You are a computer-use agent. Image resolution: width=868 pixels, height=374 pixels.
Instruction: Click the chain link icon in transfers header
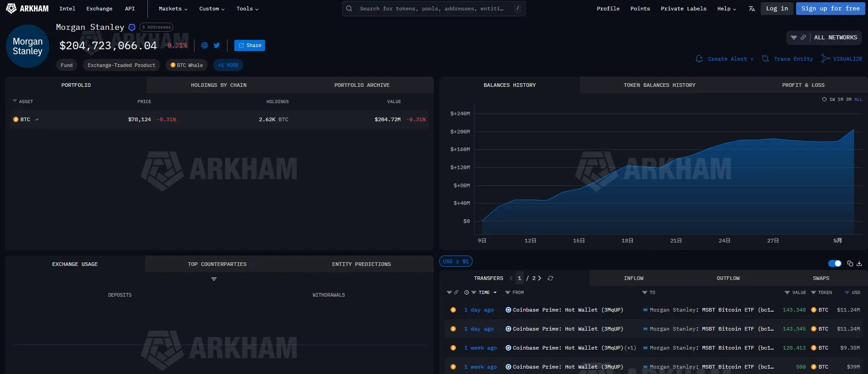pyautogui.click(x=456, y=293)
